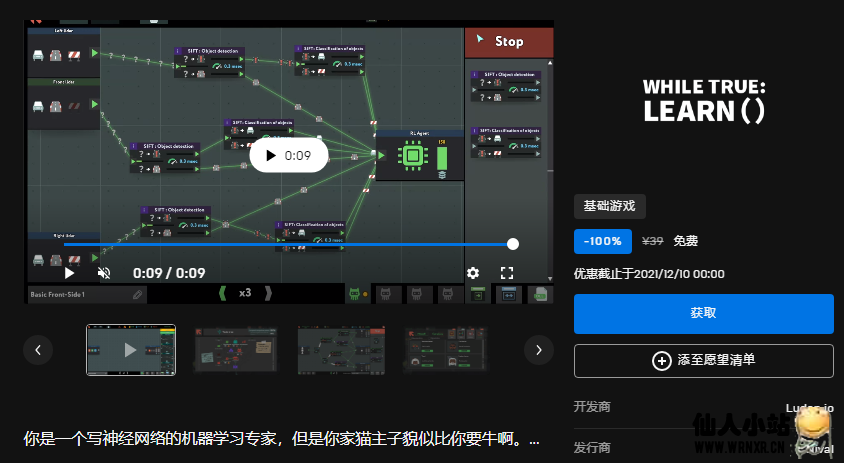Select the second screenshot thumbnail
This screenshot has height=463, width=844.
click(x=236, y=350)
